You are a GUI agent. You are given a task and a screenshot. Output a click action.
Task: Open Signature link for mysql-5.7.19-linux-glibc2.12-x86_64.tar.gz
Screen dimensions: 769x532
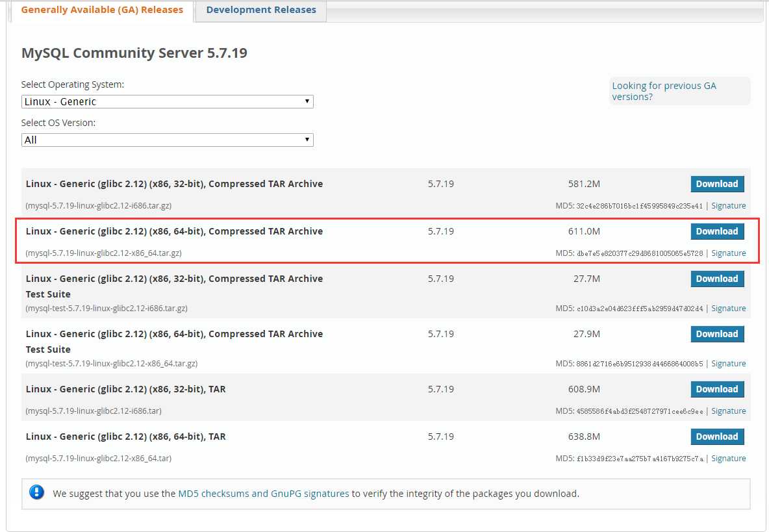728,253
